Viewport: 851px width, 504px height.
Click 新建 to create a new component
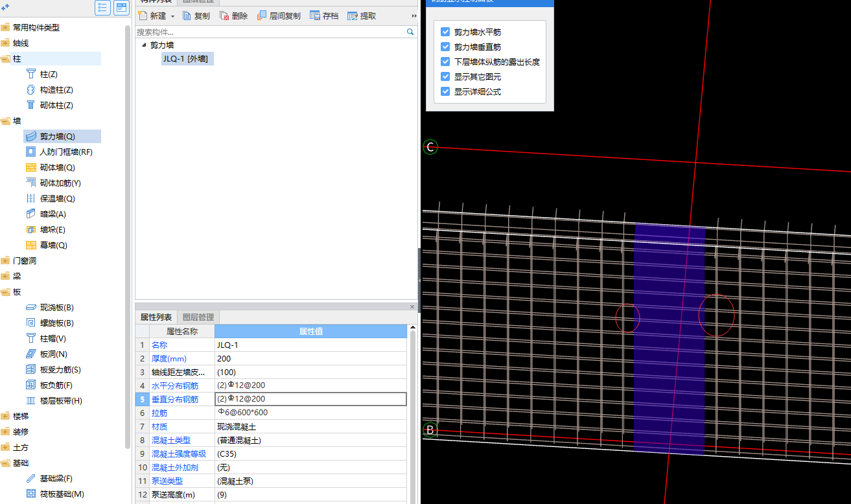click(x=152, y=16)
